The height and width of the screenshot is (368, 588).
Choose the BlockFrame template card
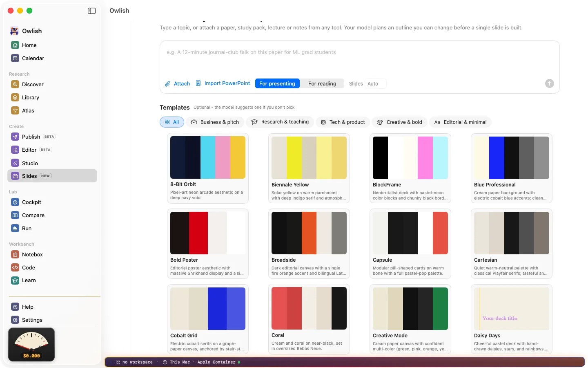pos(410,168)
